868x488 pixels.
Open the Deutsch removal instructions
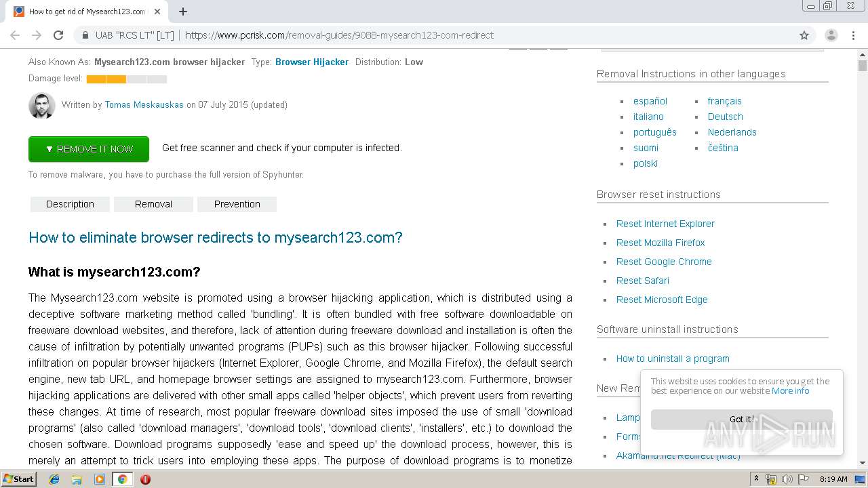point(726,117)
